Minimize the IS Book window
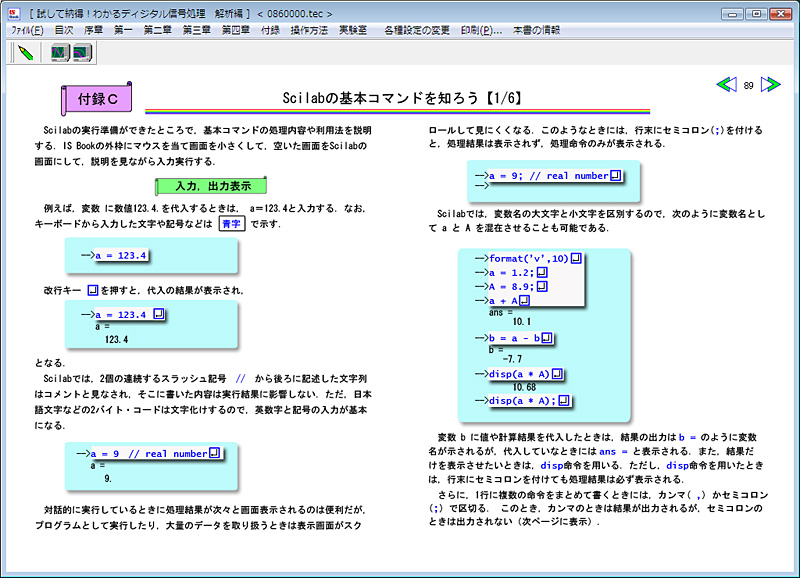The height and width of the screenshot is (578, 800). point(733,14)
